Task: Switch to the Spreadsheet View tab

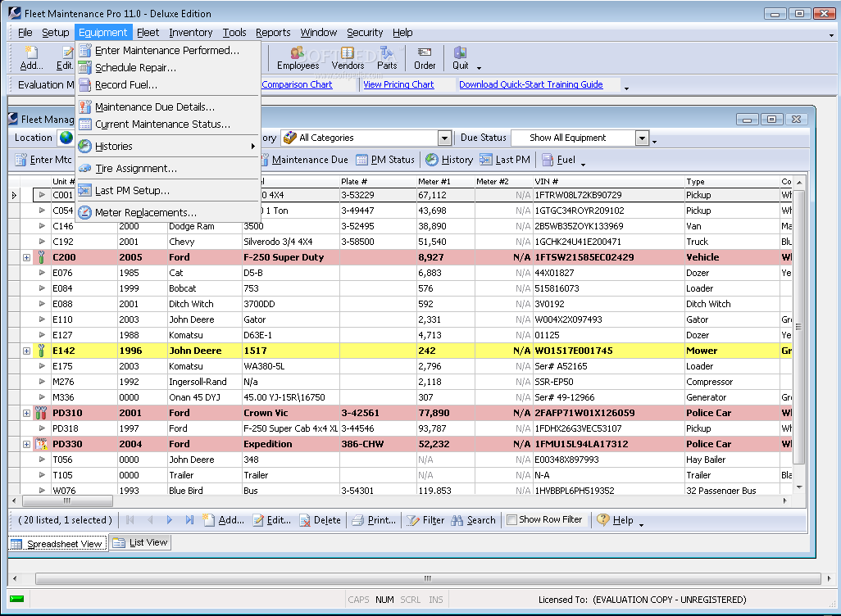Action: click(x=57, y=544)
